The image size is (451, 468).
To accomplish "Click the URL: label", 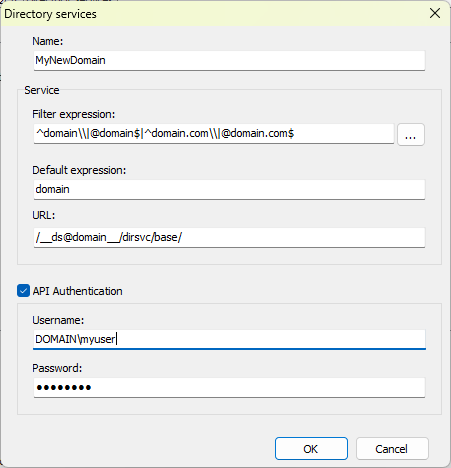I will [x=43, y=215].
